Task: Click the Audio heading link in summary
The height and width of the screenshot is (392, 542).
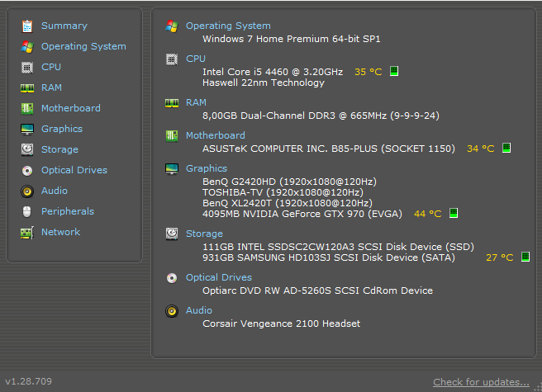Action: [x=199, y=310]
